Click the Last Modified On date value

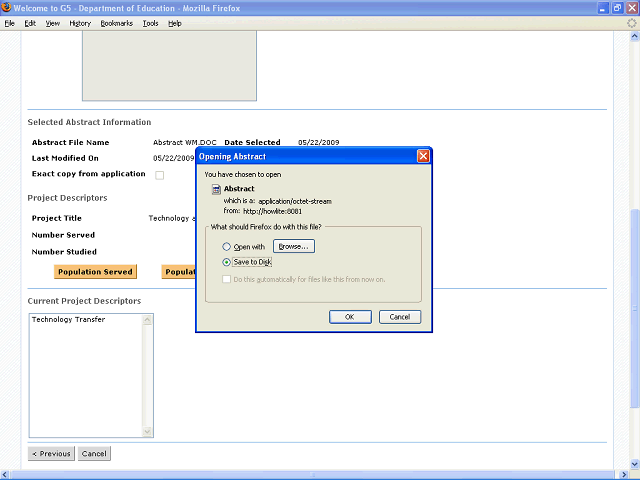click(173, 158)
